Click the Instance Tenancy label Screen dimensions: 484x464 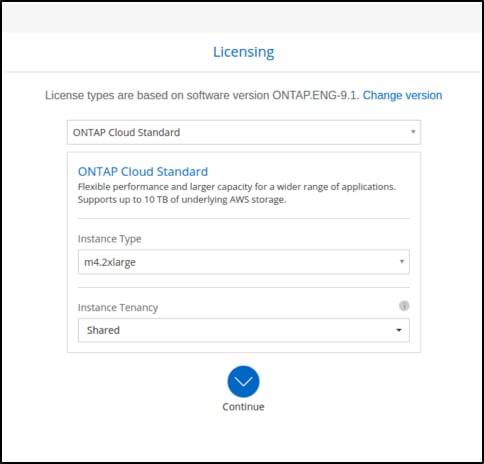[118, 307]
